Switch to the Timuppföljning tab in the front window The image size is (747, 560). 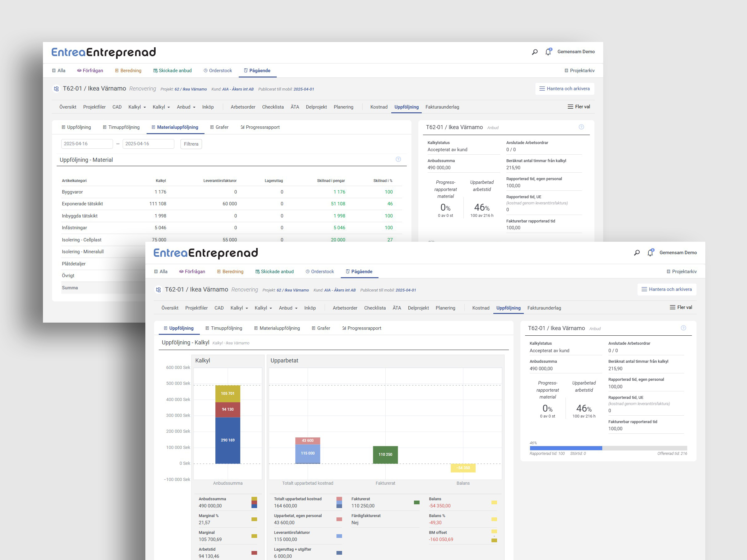[x=223, y=328]
